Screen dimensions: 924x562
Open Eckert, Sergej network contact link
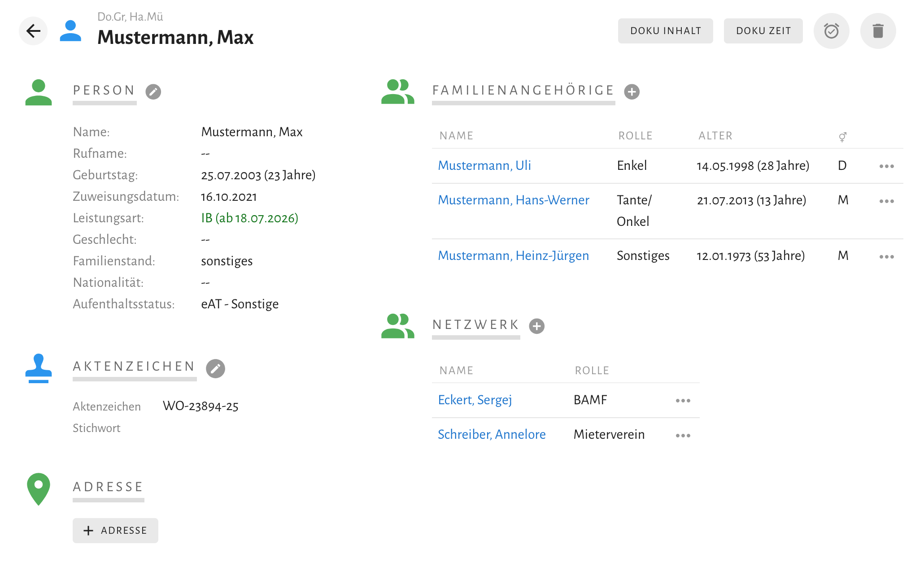[x=475, y=400]
